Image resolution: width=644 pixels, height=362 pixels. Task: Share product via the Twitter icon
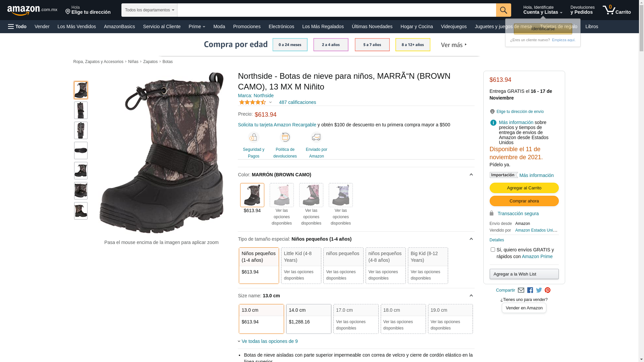pos(539,290)
